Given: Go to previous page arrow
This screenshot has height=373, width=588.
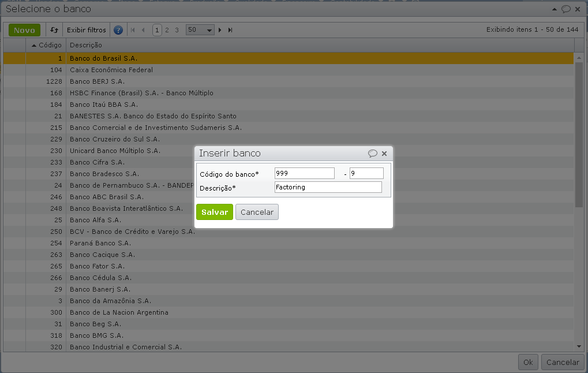Looking at the screenshot, I should 143,30.
